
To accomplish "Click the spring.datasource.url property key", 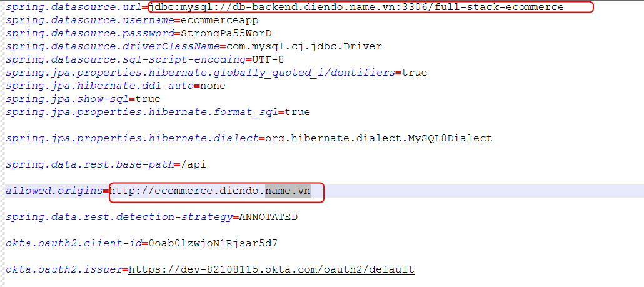I will click(x=73, y=8).
